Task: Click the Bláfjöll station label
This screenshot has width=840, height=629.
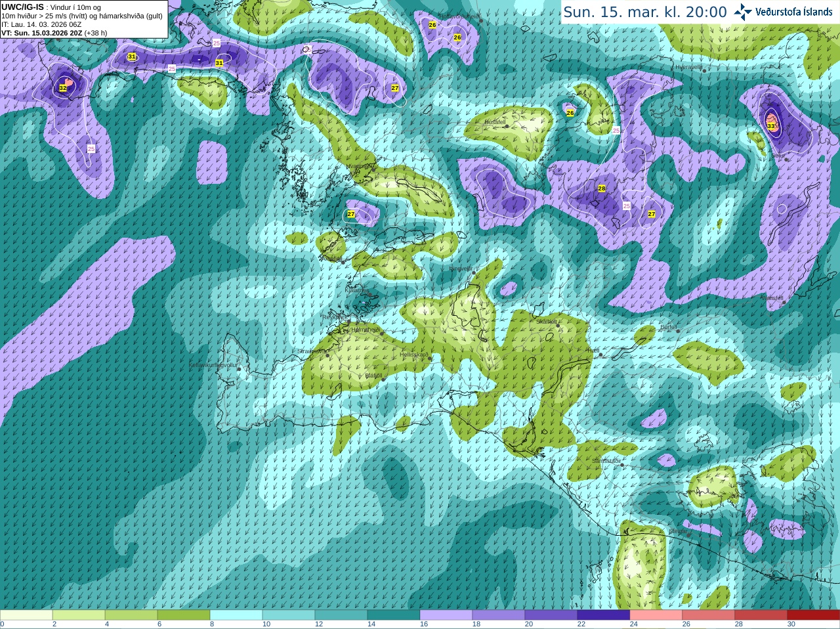Action: pos(373,376)
